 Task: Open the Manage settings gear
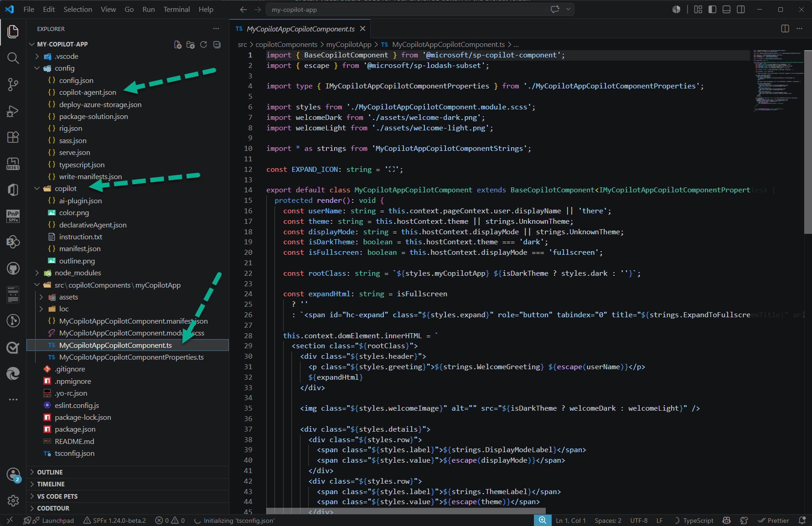[x=13, y=500]
